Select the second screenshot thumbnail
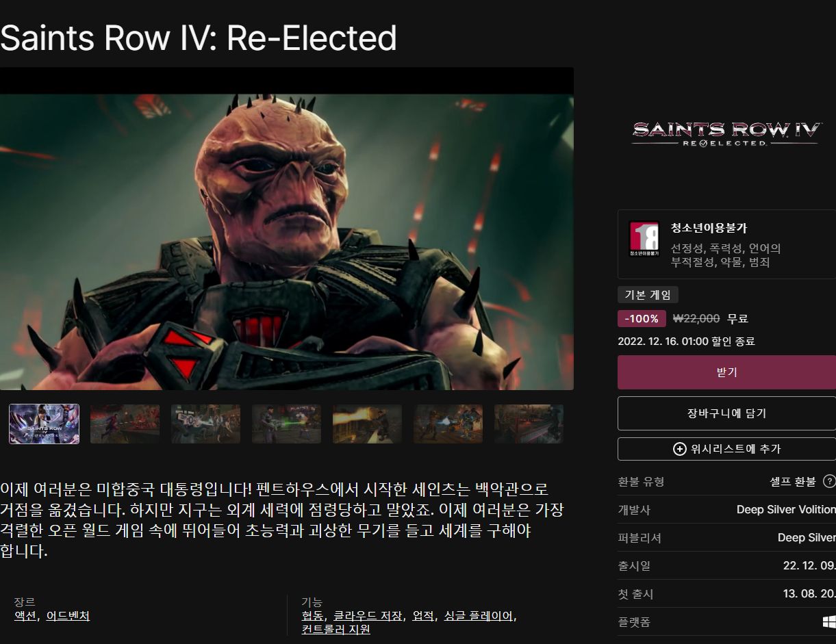Screen dimensions: 836x644 pos(125,424)
